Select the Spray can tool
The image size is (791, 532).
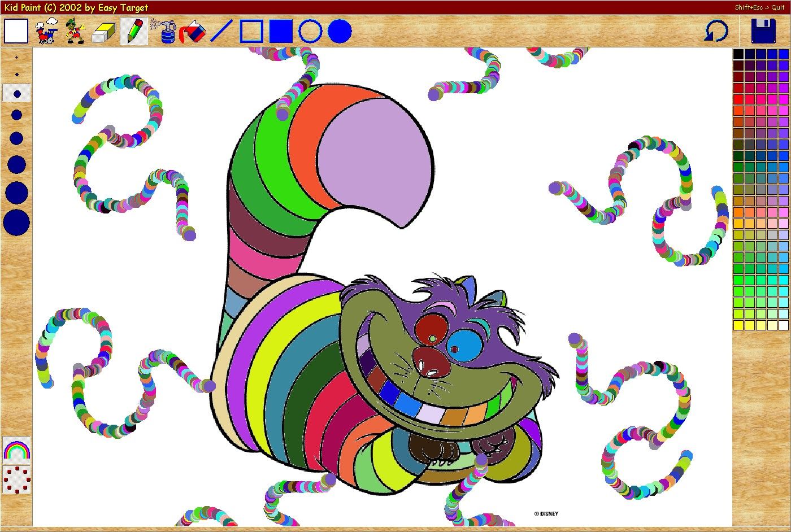coord(163,31)
